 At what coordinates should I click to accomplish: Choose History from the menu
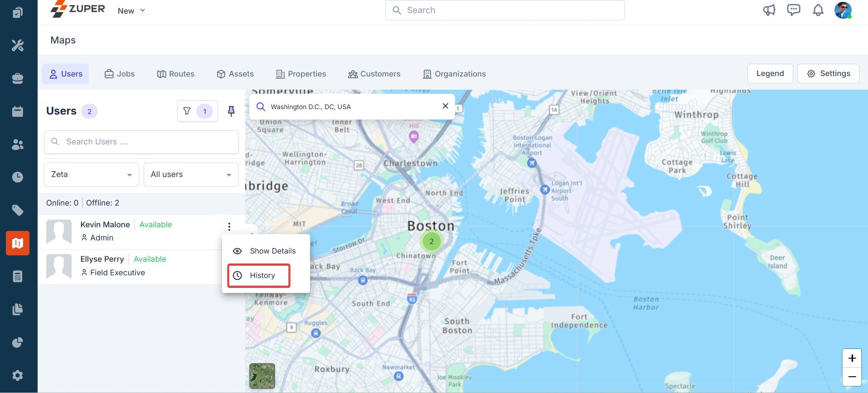259,275
